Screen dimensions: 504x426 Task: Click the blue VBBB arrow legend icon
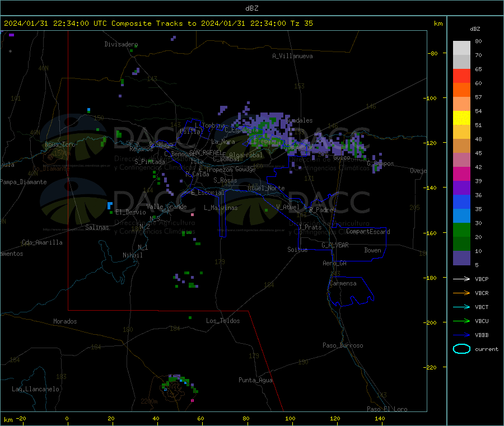(x=461, y=335)
